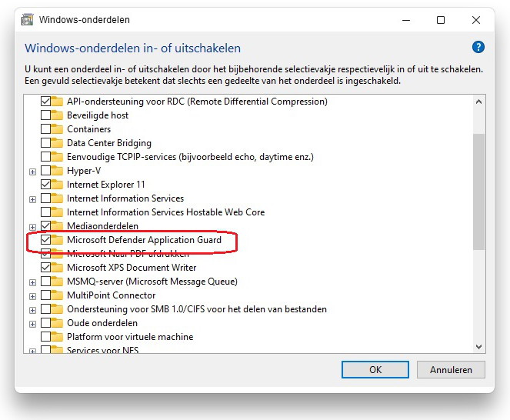Maximize the Windows-onderdelen dialog
This screenshot has height=420, width=510.
(x=441, y=20)
